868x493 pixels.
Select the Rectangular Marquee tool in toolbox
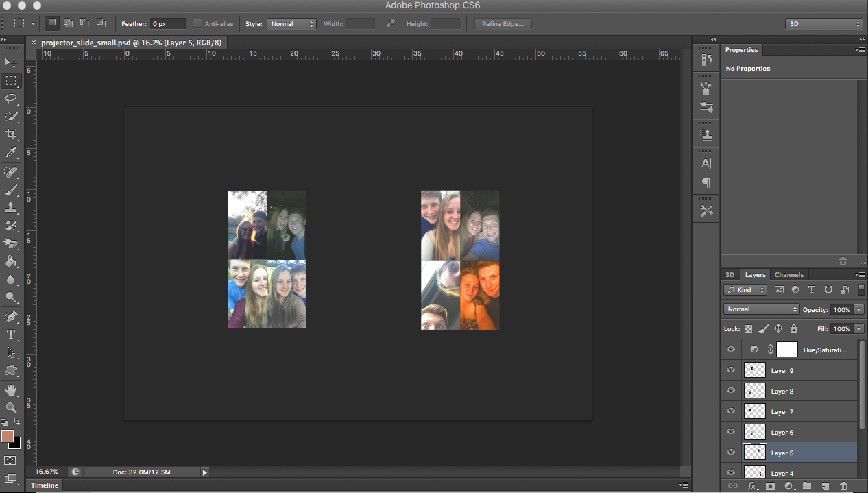point(11,81)
